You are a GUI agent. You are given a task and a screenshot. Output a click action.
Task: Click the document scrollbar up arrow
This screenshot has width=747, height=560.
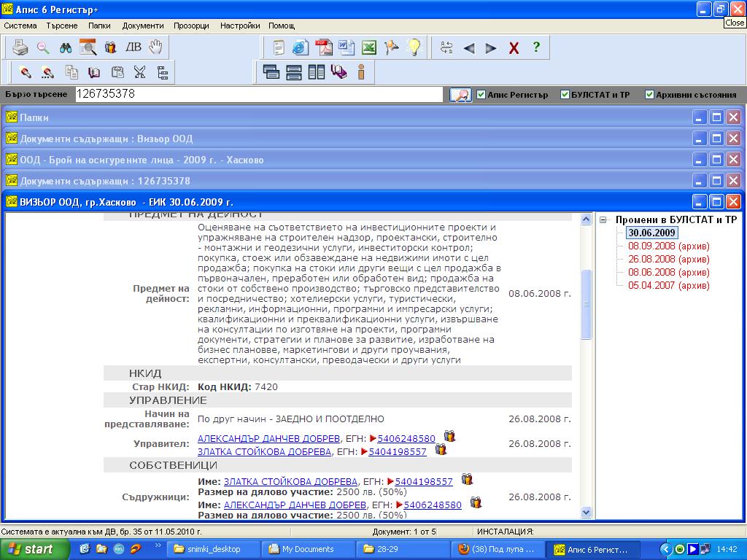(x=586, y=219)
